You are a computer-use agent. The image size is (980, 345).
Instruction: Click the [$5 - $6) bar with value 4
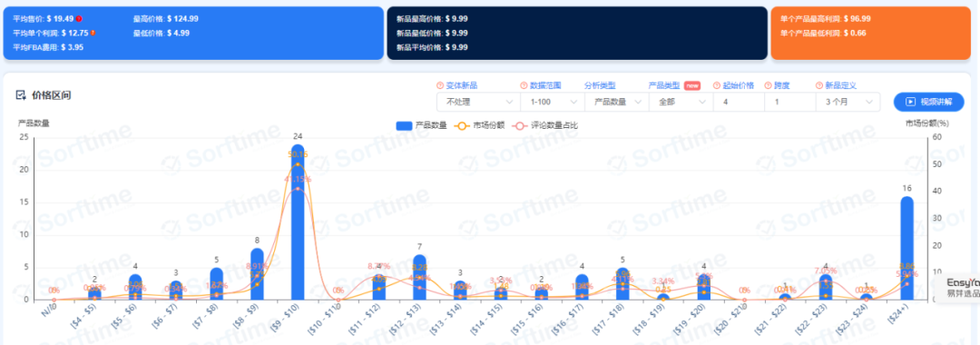135,287
